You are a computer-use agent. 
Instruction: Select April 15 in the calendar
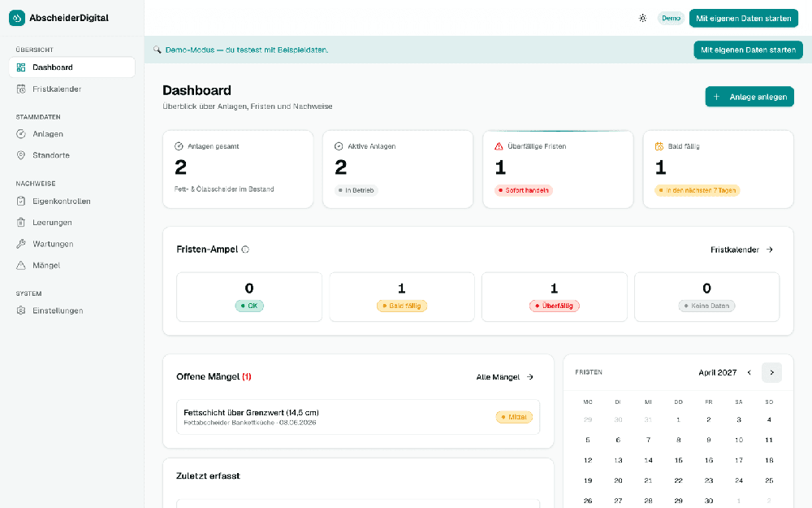(678, 460)
